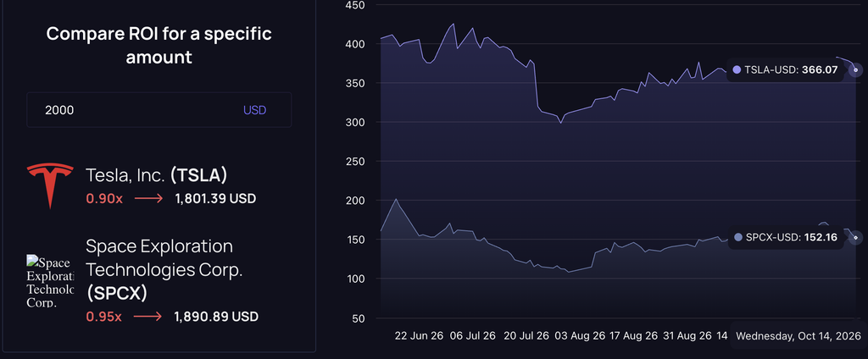Select the Tesla, Inc. (TSLA) name
Screen dimensions: 868x359
pyautogui.click(x=157, y=175)
